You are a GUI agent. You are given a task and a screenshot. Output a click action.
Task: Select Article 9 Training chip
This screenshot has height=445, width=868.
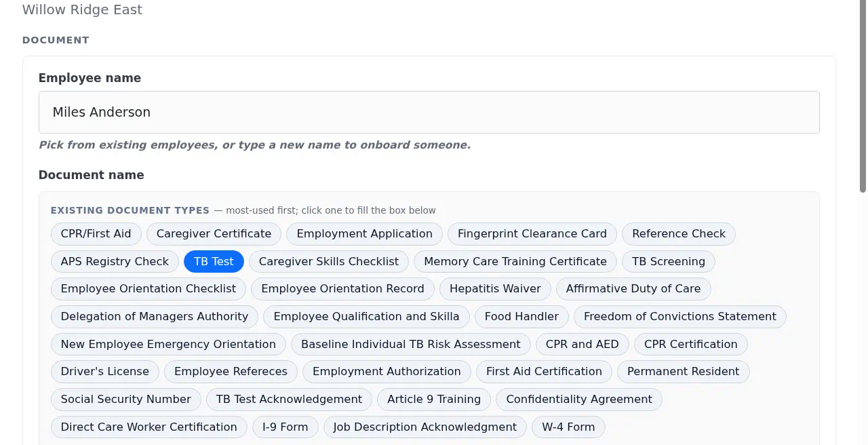click(x=434, y=399)
